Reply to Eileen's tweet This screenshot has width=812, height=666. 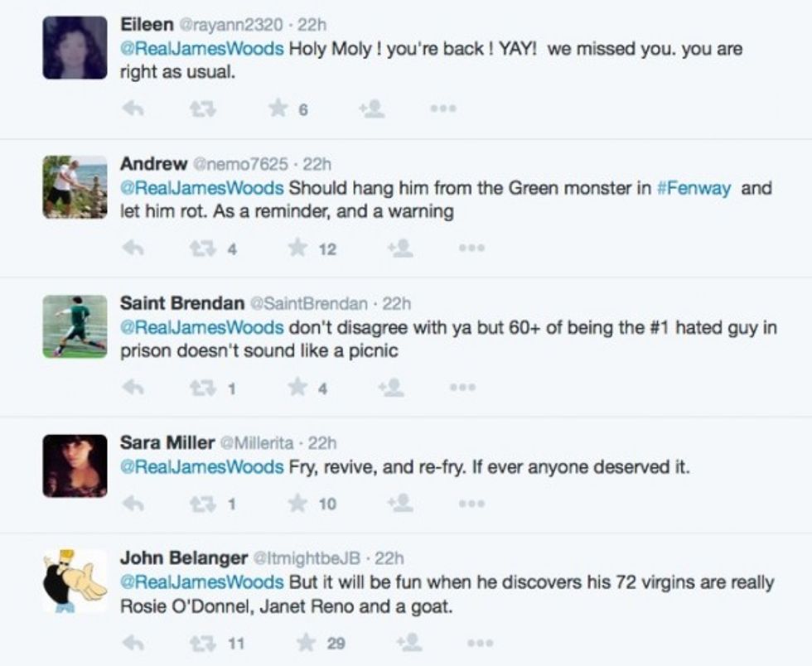pyautogui.click(x=133, y=109)
